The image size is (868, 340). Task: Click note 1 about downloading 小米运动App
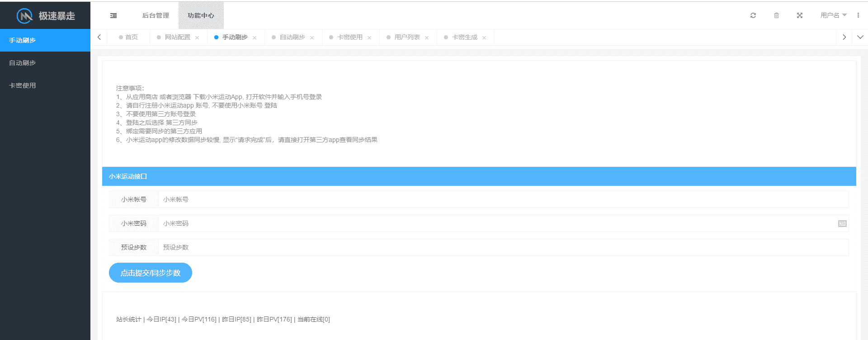pyautogui.click(x=219, y=97)
